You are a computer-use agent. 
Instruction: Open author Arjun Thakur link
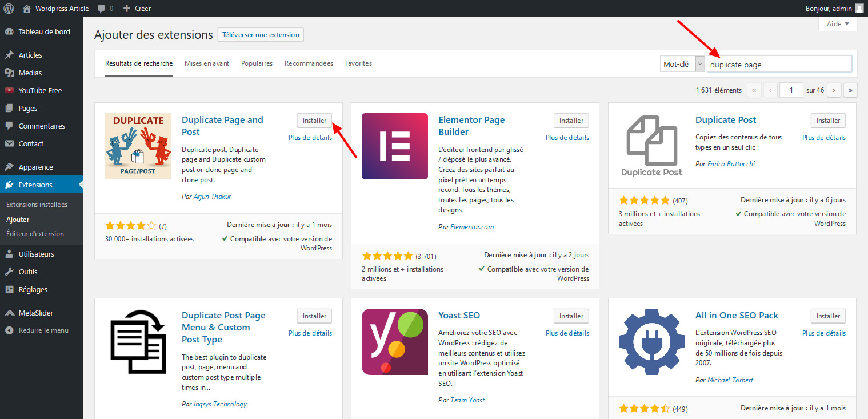click(x=211, y=196)
